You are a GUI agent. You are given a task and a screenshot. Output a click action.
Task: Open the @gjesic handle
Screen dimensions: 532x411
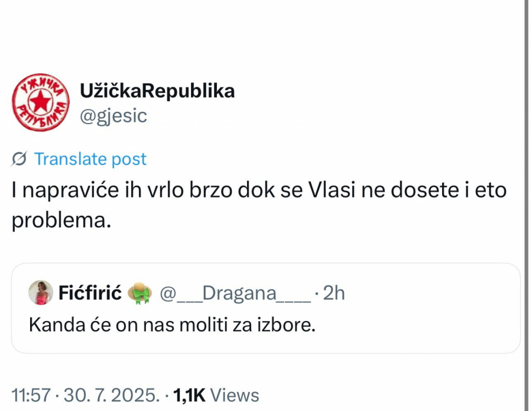[112, 116]
